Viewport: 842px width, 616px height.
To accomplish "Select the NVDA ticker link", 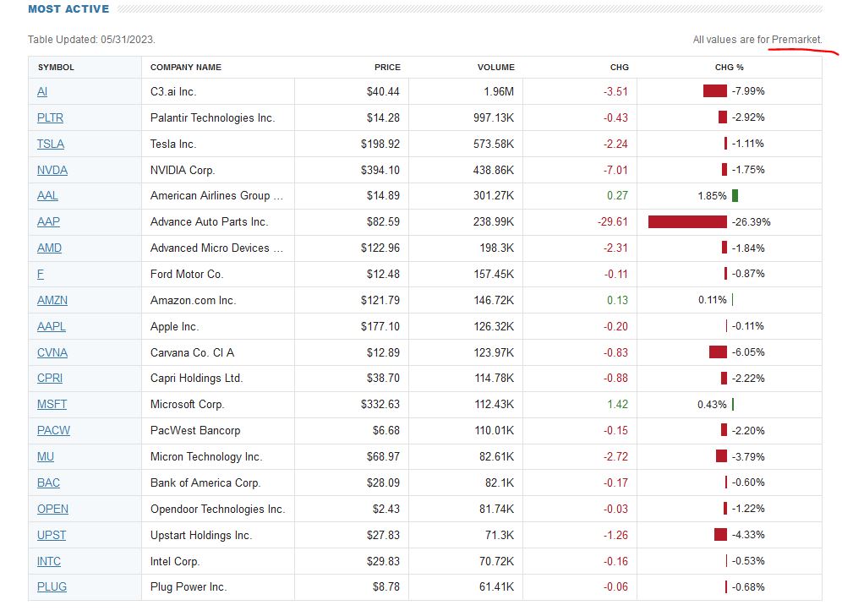I will point(52,170).
